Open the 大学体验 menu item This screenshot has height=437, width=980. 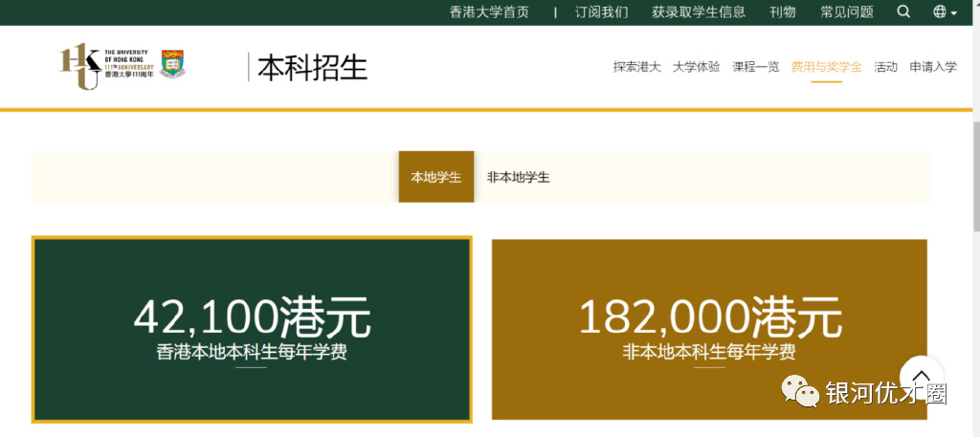tap(696, 67)
